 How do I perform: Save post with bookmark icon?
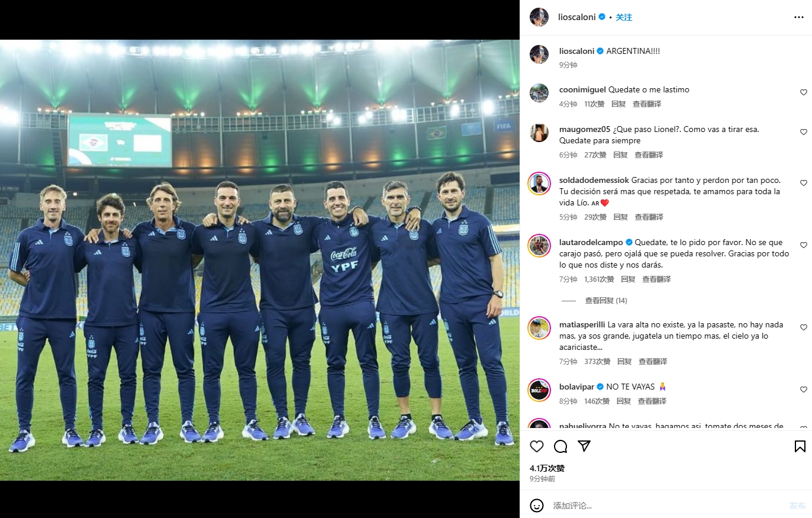pyautogui.click(x=800, y=446)
